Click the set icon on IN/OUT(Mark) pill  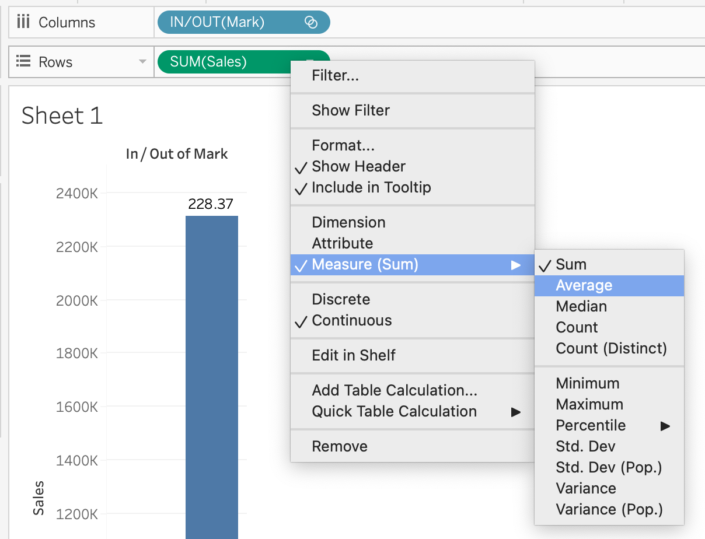point(311,22)
